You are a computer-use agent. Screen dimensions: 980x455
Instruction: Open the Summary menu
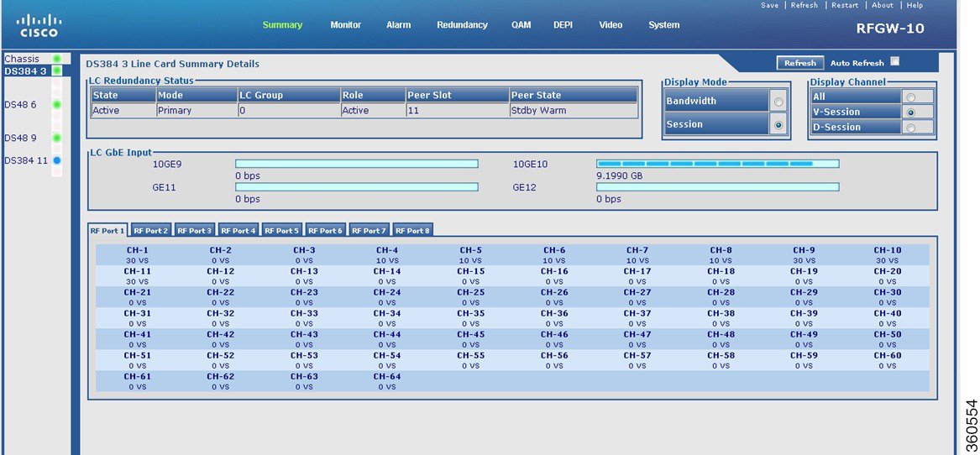click(x=282, y=25)
